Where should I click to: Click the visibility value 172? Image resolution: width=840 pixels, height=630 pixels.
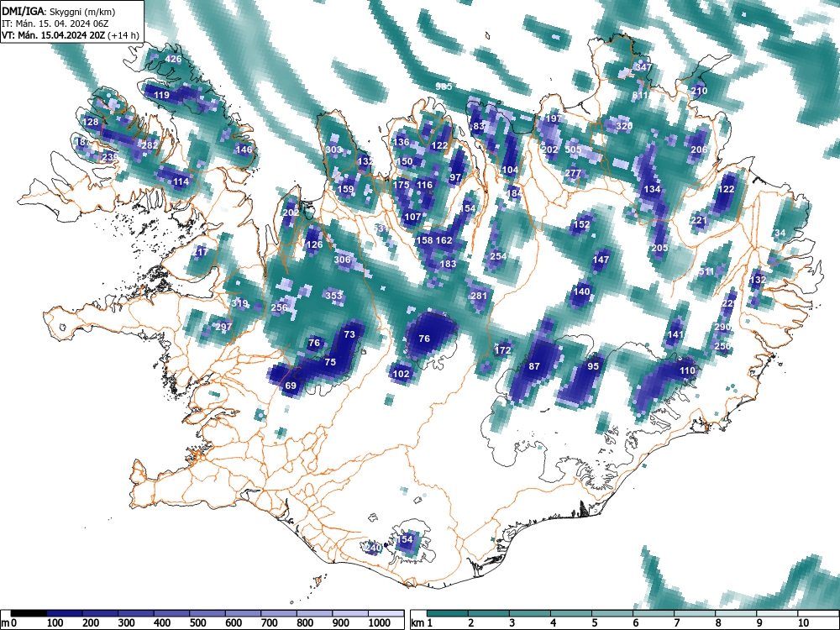tap(502, 350)
